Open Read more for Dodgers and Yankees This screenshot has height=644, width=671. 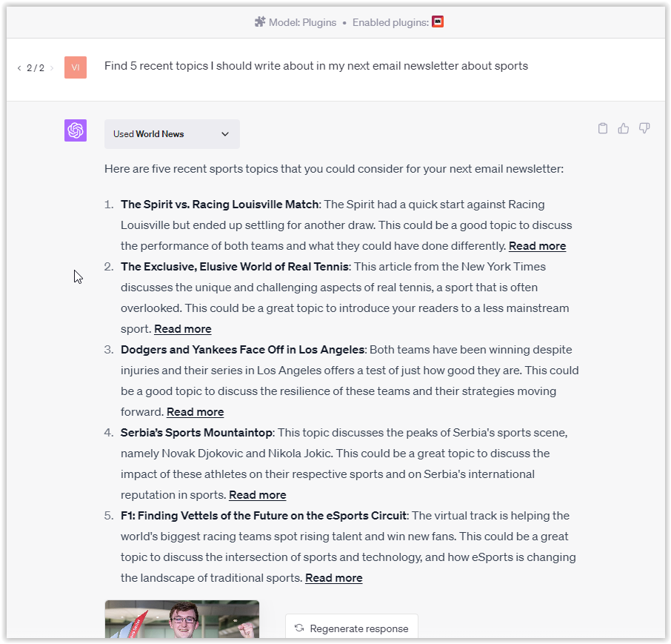tap(195, 412)
